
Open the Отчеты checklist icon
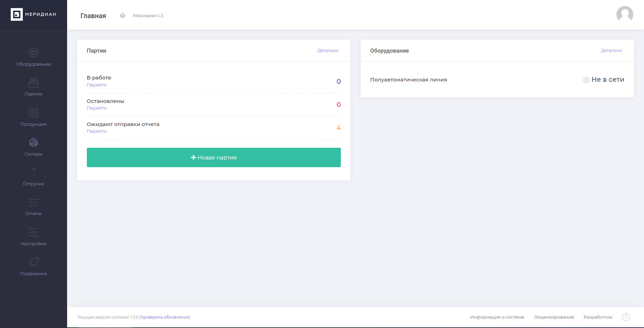(x=34, y=202)
